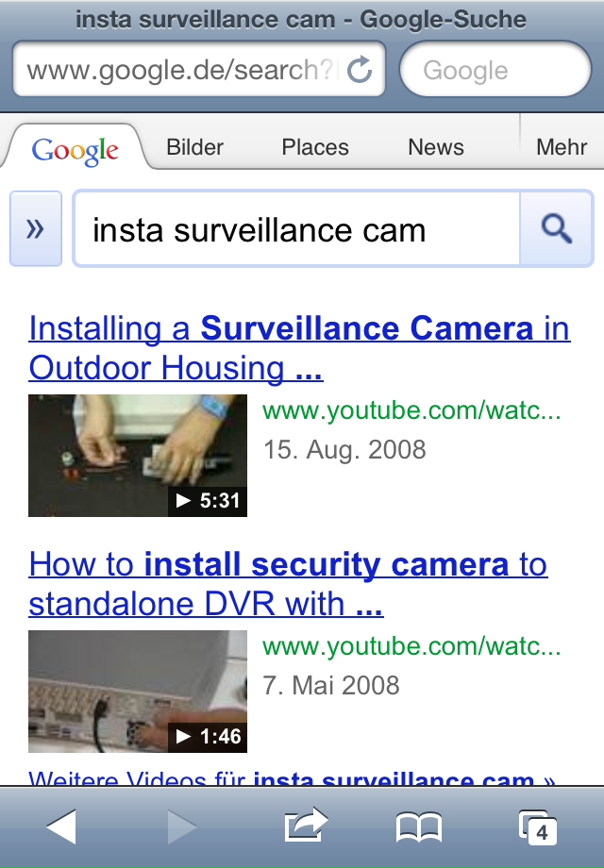Viewport: 604px width, 868px height.
Task: Reload the page with the refresh icon
Action: [360, 69]
